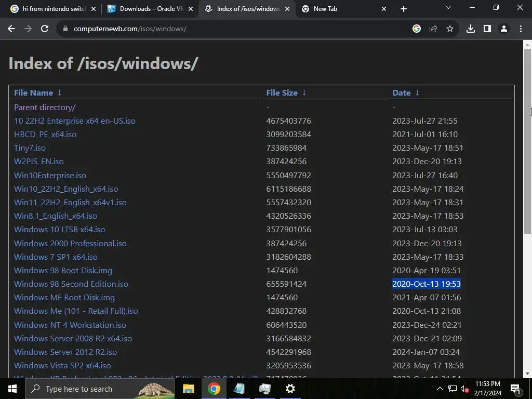Screen dimensions: 532x399
Task: Download Windows 7 SP1 x64.iso
Action: 56,257
